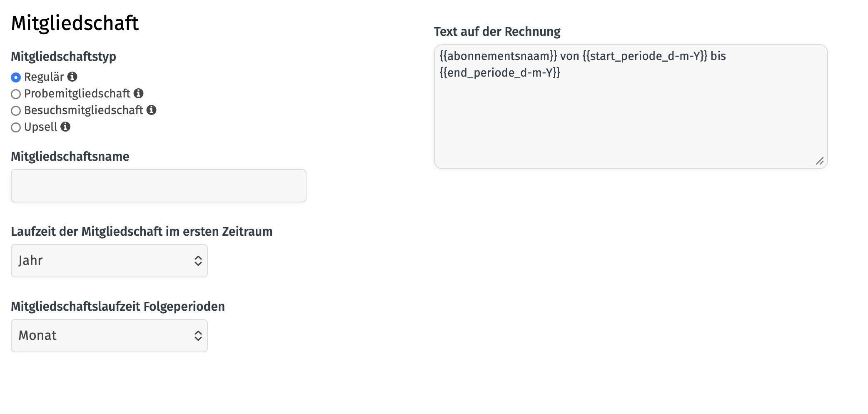The image size is (868, 414).
Task: Click the Laufzeit im ersten Zeitraum label
Action: pos(142,232)
